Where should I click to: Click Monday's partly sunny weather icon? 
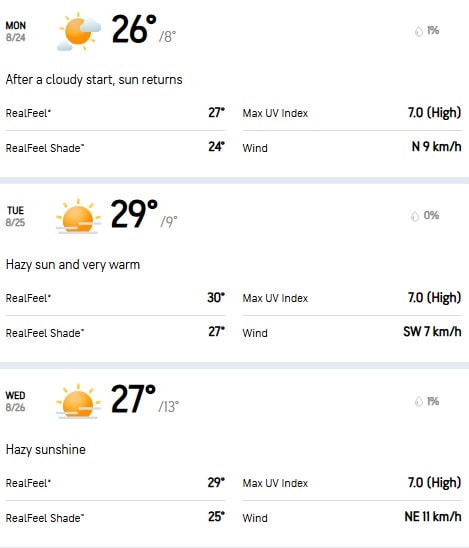[79, 31]
